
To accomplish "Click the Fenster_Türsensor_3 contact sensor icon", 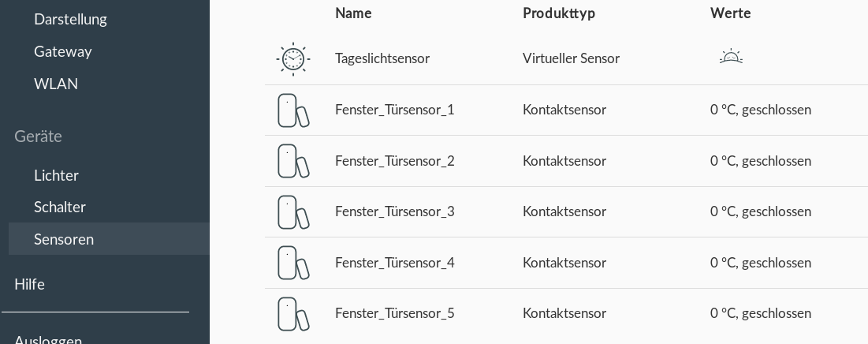I will pyautogui.click(x=292, y=212).
